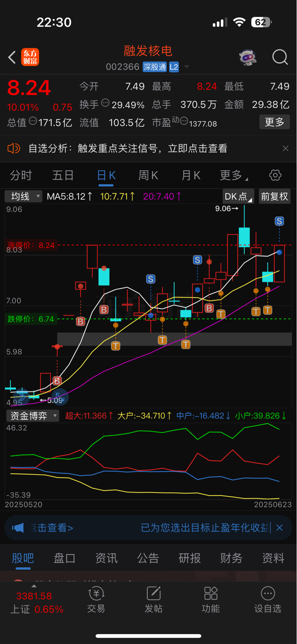The width and height of the screenshot is (297, 644).
Task: Open chart settings gear icon
Action: coord(275,175)
